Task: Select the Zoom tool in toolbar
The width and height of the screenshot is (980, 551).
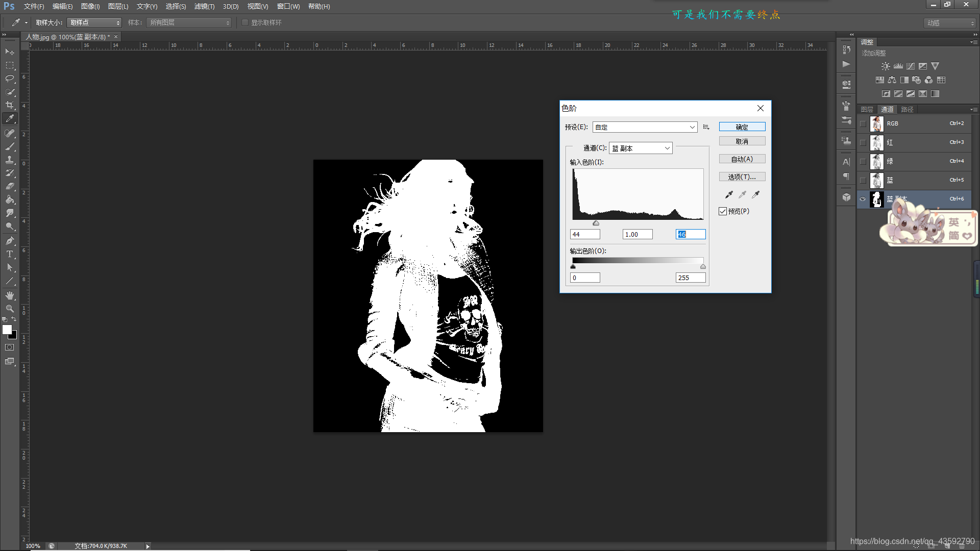Action: tap(10, 309)
